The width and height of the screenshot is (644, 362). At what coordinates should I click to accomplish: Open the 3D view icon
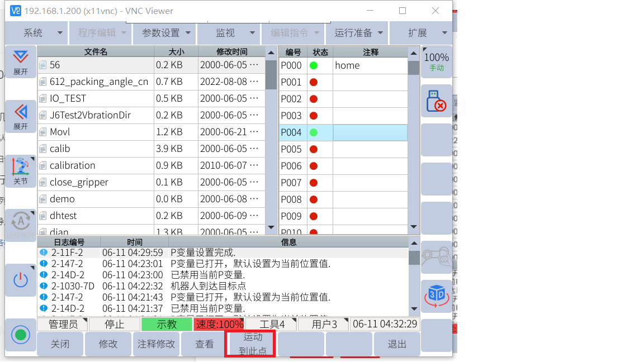click(x=436, y=296)
